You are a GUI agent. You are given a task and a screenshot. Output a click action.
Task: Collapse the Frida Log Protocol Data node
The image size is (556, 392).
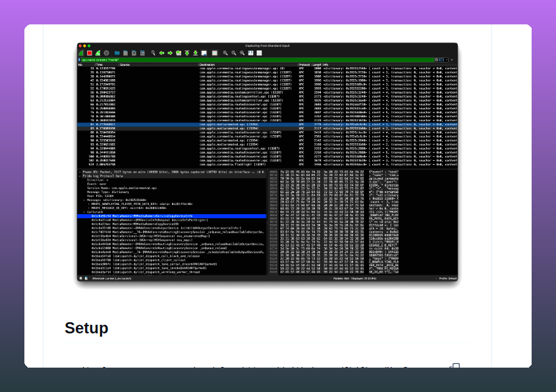click(80, 176)
